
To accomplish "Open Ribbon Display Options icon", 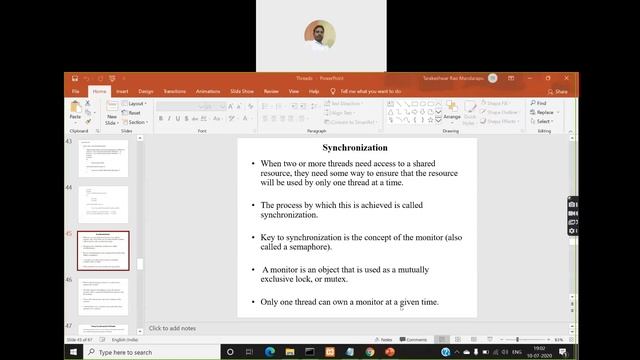I will [511, 78].
